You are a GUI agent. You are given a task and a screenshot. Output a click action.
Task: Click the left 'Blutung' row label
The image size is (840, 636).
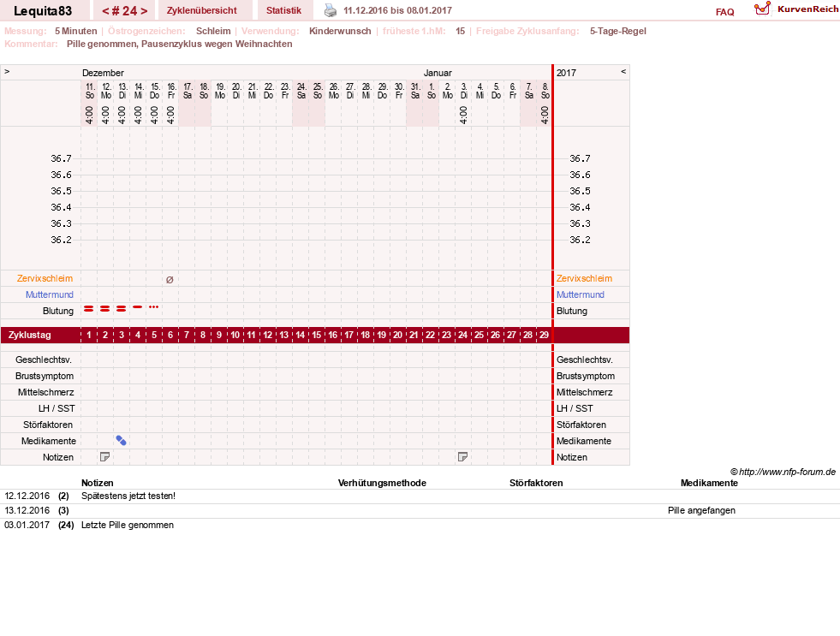click(58, 311)
